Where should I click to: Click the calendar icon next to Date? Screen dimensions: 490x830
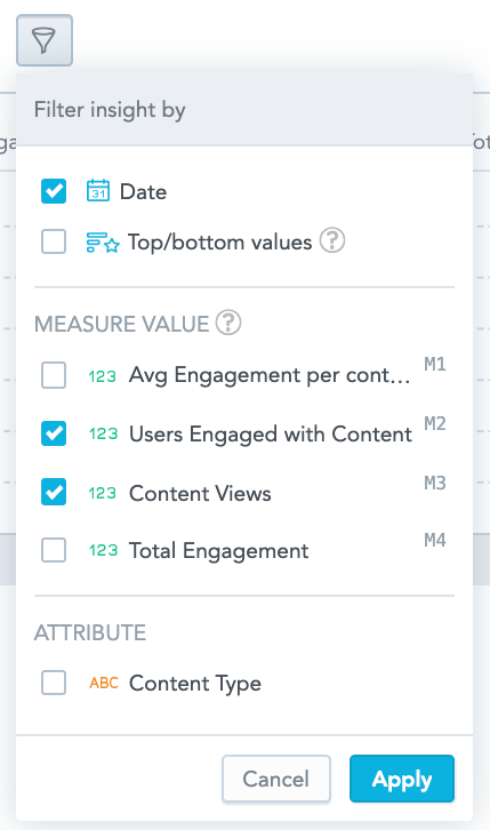click(98, 191)
